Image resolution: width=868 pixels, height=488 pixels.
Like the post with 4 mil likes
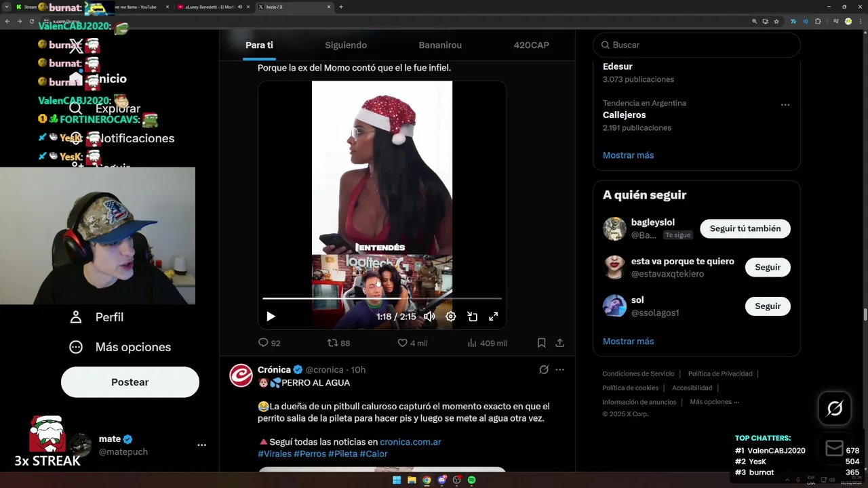(x=412, y=343)
